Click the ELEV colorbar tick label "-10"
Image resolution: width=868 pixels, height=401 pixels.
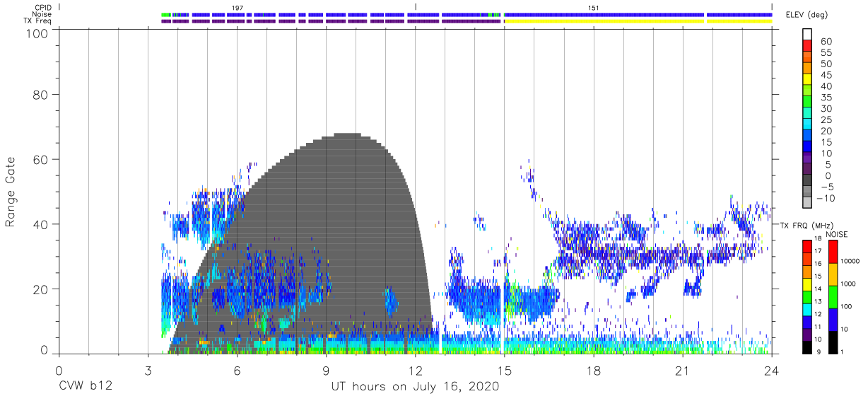coord(826,198)
